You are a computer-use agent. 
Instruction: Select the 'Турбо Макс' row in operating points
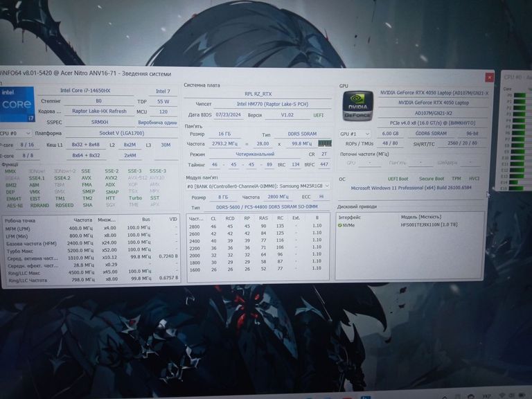(91, 250)
